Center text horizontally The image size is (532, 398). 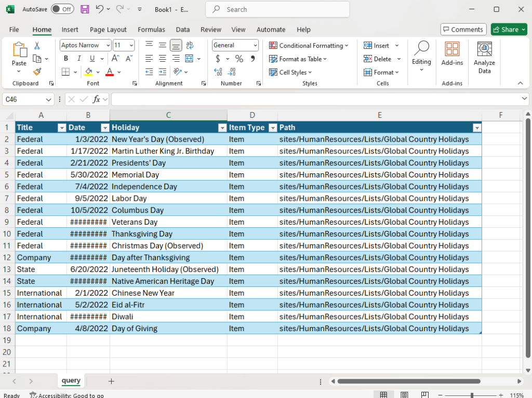(x=163, y=59)
